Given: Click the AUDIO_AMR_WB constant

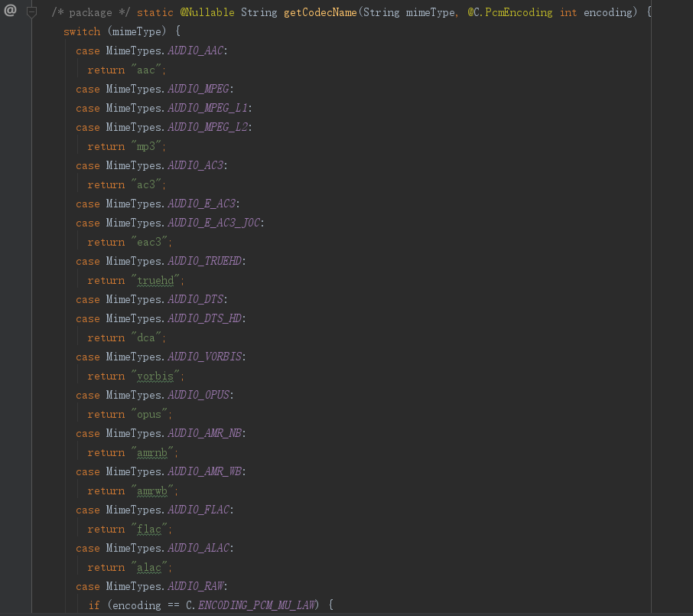Looking at the screenshot, I should point(205,472).
